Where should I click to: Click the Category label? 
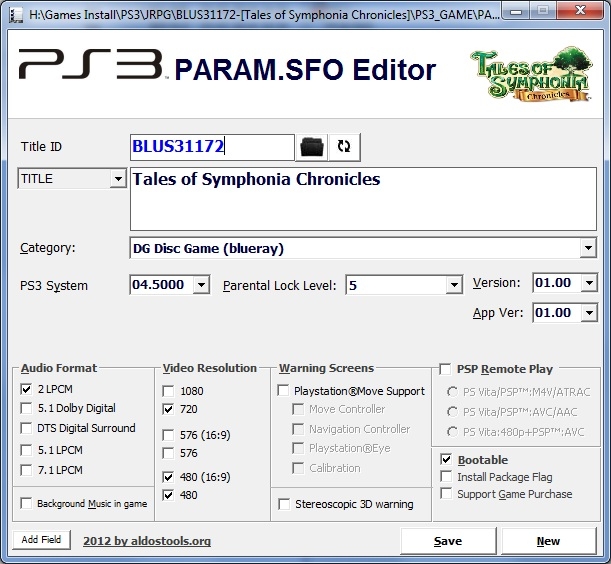pos(48,248)
